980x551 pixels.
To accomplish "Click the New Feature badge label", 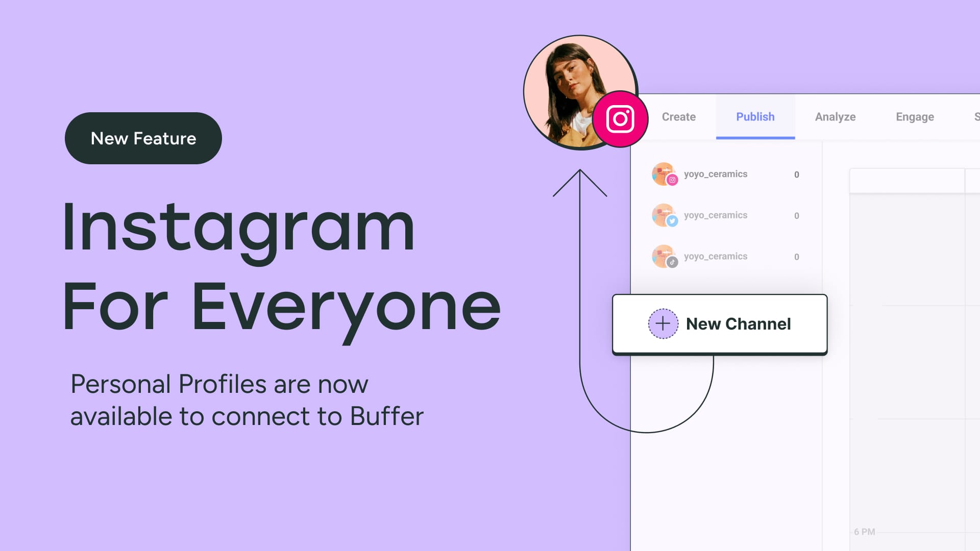I will [143, 138].
